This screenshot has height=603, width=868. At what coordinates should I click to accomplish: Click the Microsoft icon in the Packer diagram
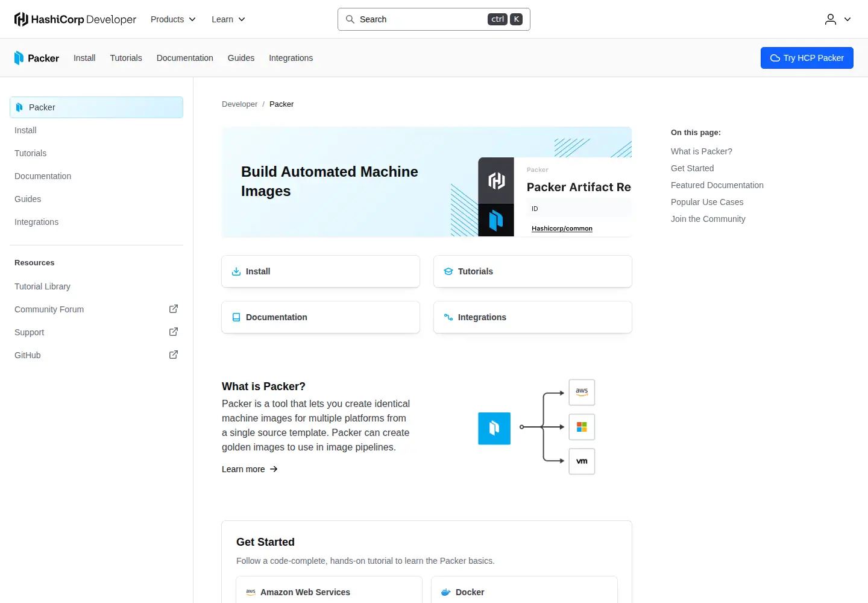(x=582, y=427)
